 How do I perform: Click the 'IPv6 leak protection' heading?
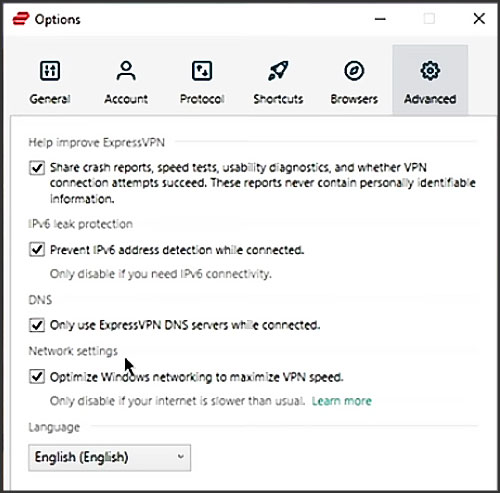81,224
